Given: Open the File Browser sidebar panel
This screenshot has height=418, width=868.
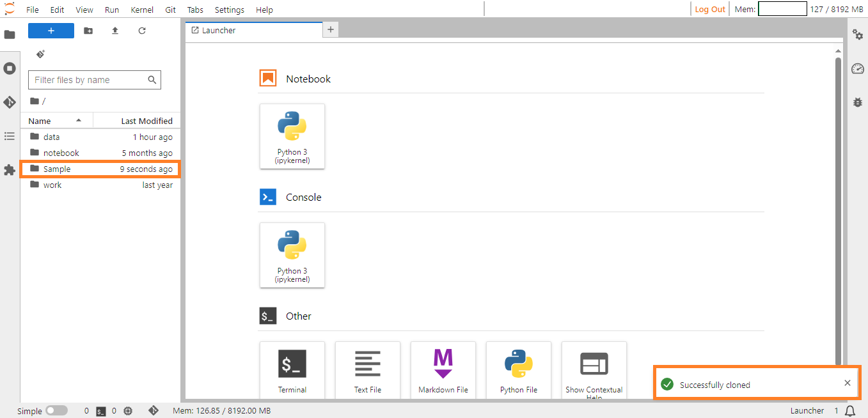Looking at the screenshot, I should [10, 35].
